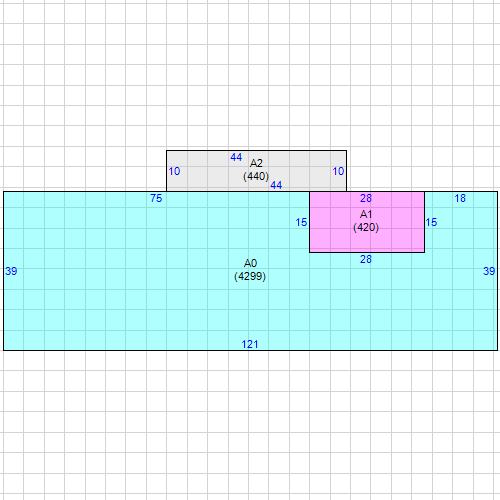Click the 18 dimension label on A0
The width and height of the screenshot is (500, 500).
pos(460,198)
